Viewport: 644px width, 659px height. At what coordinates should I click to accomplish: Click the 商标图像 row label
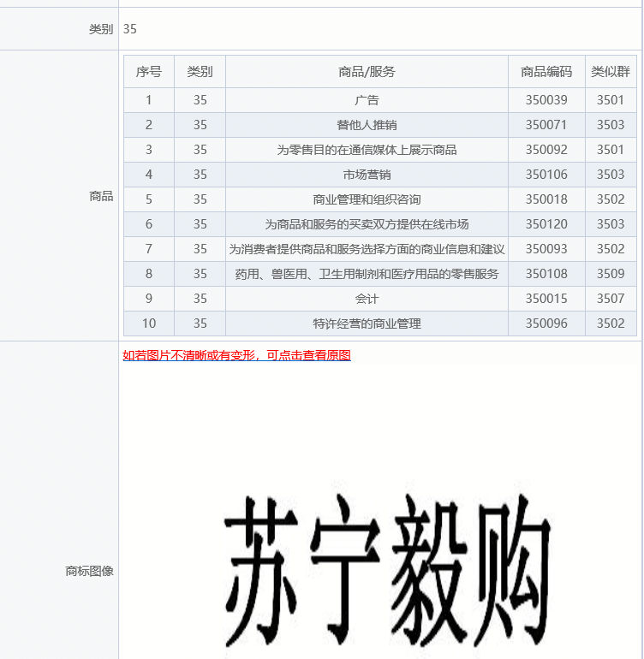coord(89,571)
